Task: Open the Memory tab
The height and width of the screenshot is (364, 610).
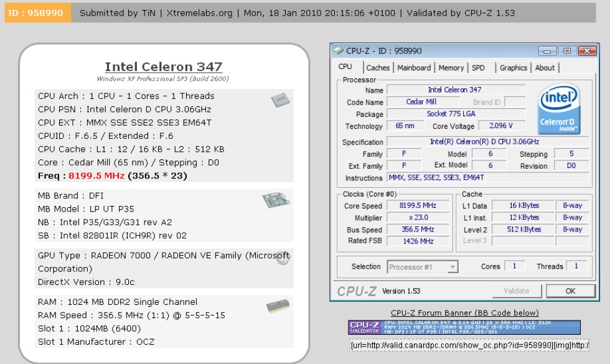Action: click(451, 68)
